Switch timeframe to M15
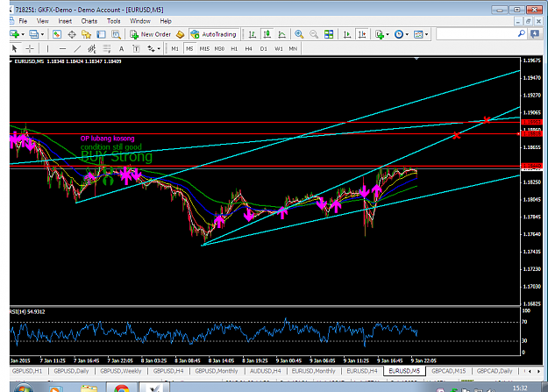548x392 pixels. coord(204,48)
